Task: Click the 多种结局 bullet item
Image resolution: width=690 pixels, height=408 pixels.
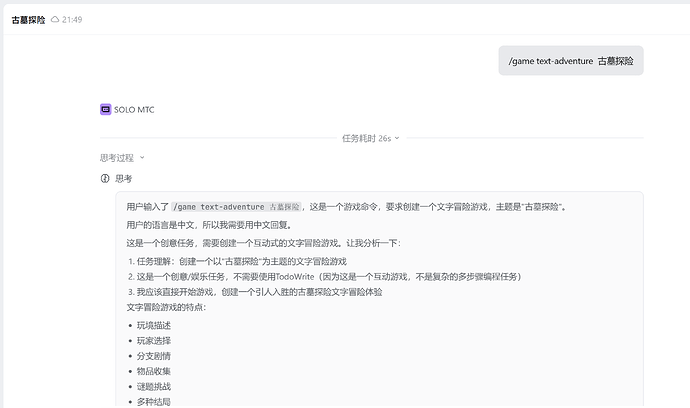Action: tap(154, 401)
